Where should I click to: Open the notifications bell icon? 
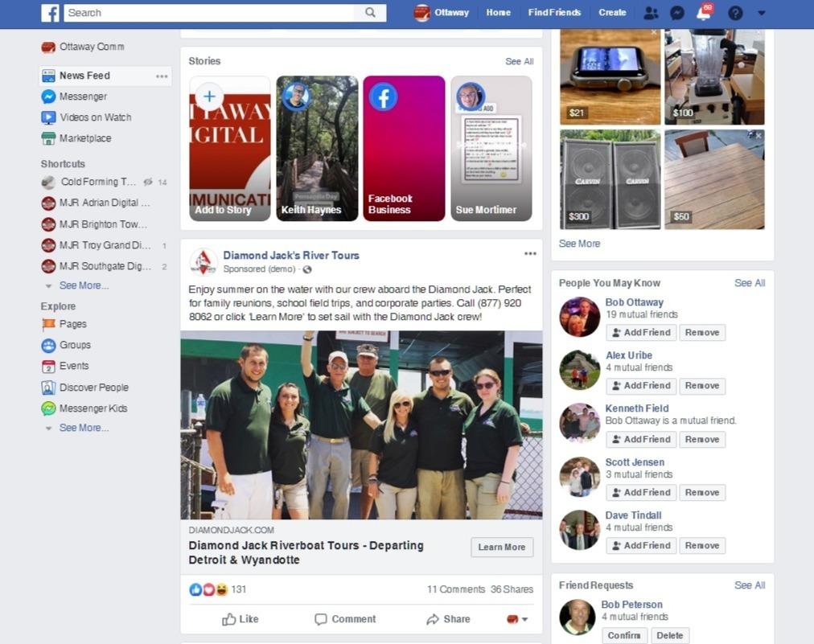coord(704,12)
